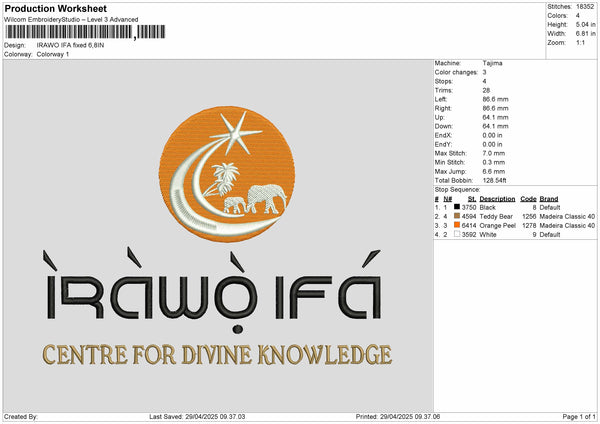Click thread code '1256' in Teddy Bear row

click(x=529, y=217)
